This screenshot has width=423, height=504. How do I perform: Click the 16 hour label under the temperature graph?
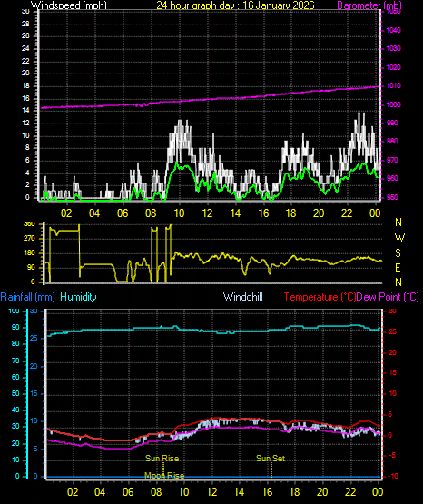pyautogui.click(x=267, y=492)
